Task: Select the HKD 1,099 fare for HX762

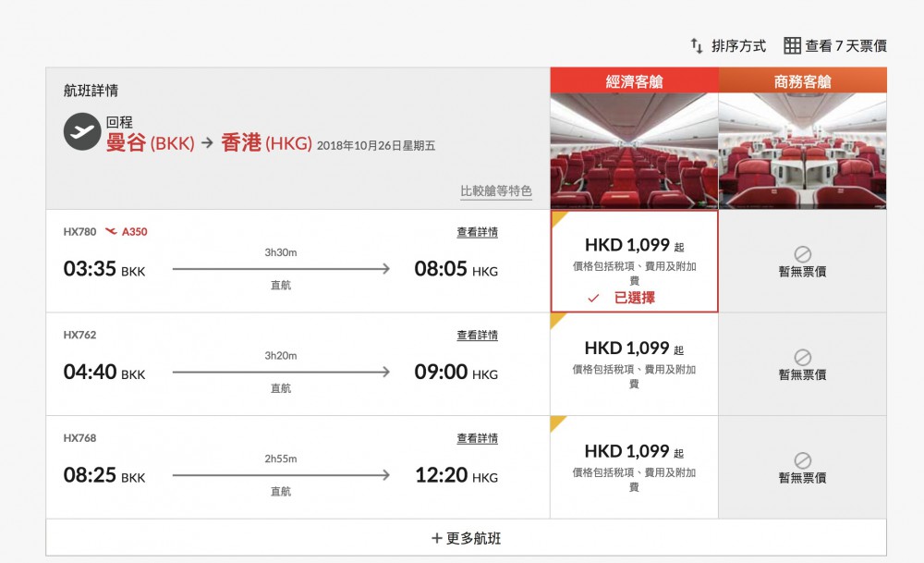Action: point(634,360)
